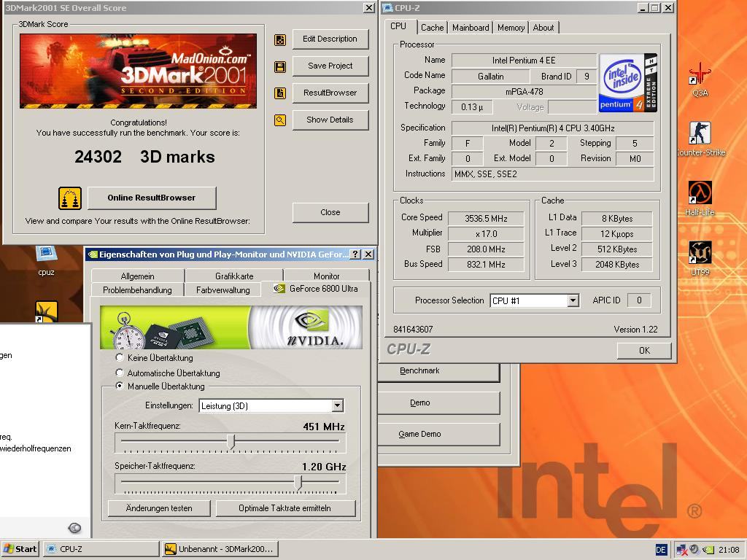The height and width of the screenshot is (560, 747).
Task: Switch to the About tab in CPU-Z
Action: pos(543,28)
